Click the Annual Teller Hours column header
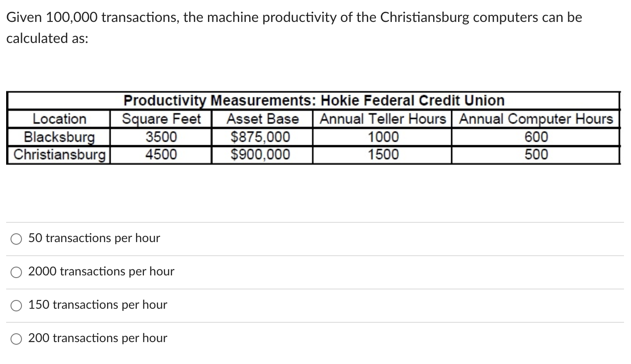631x364 pixels. pyautogui.click(x=382, y=118)
